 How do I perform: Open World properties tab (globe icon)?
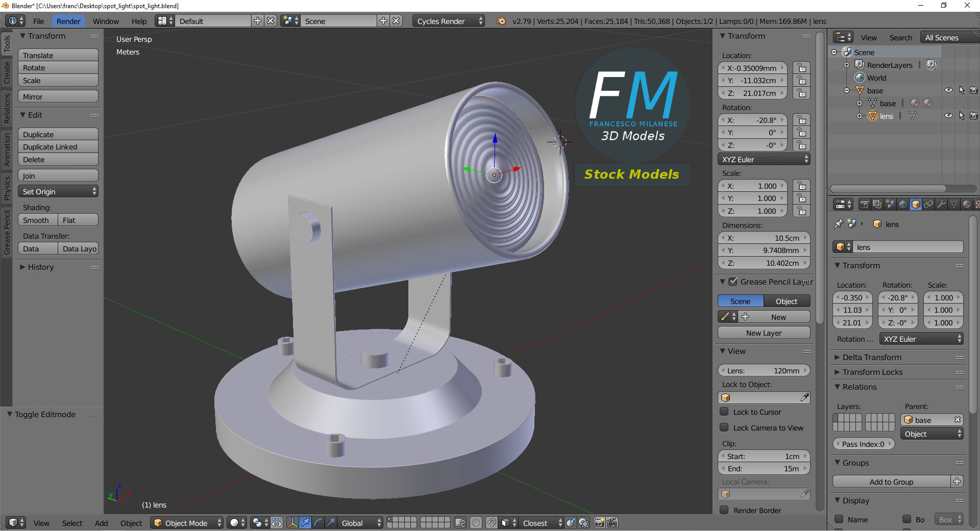[x=903, y=205]
